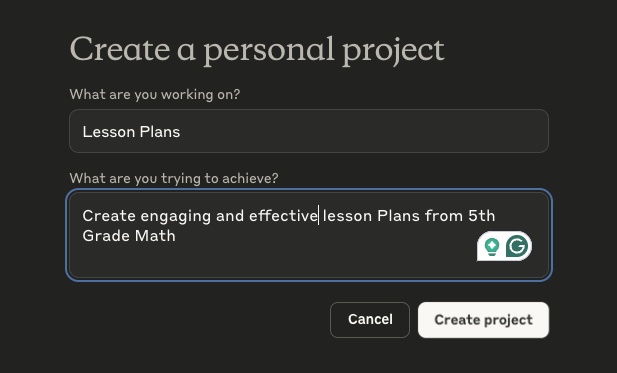Screen dimensions: 617x373
Task: Click the 'What are you working on?' label
Action: tap(155, 94)
